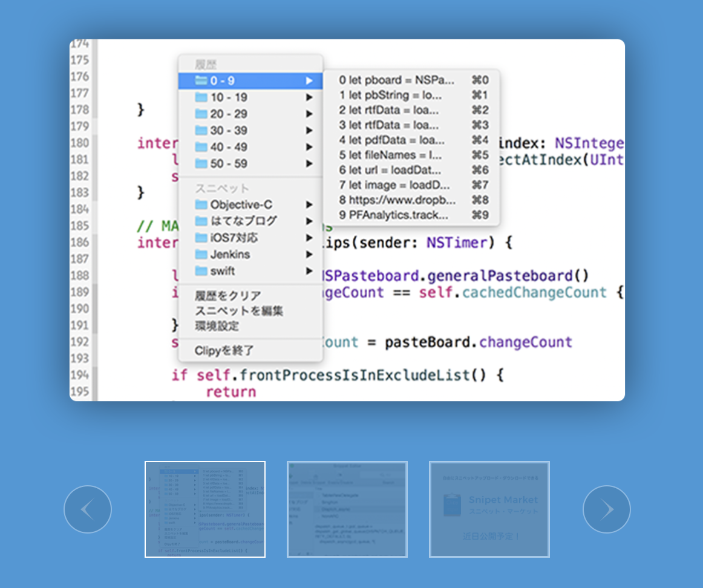
Task: Click the folder icon beside swift
Action: (201, 271)
